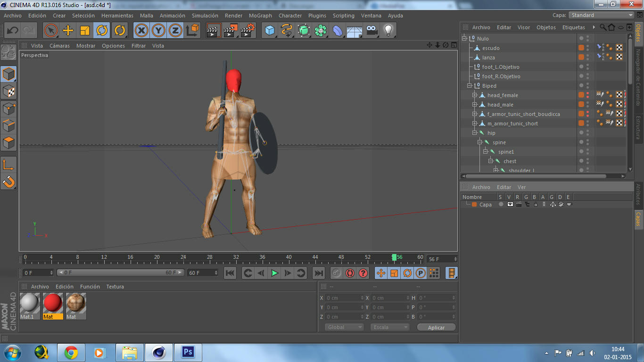Add a camera object

[x=372, y=31]
